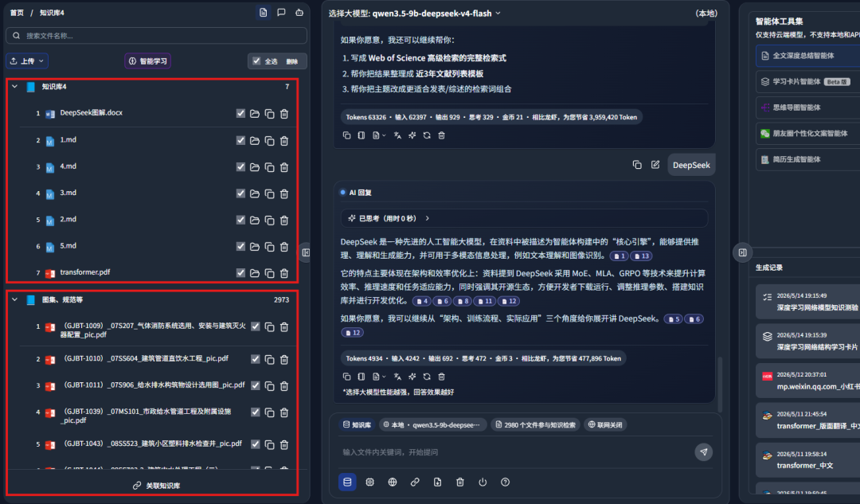Image resolution: width=860 pixels, height=504 pixels.
Task: Open citation badge 13 in AI reply
Action: 641,256
